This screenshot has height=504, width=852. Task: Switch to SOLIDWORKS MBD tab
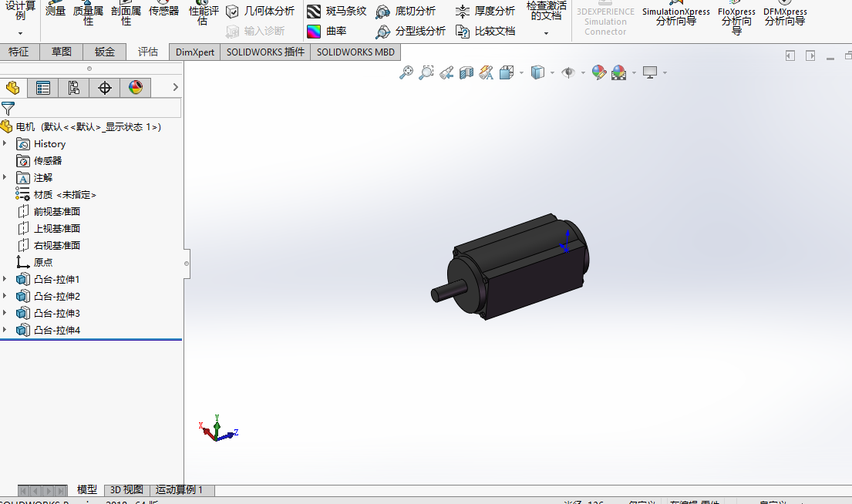pyautogui.click(x=355, y=52)
